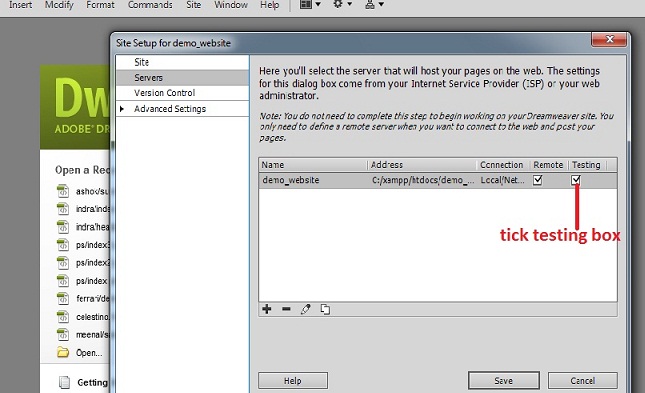Click the Testing column header
645x393 pixels.
point(587,165)
